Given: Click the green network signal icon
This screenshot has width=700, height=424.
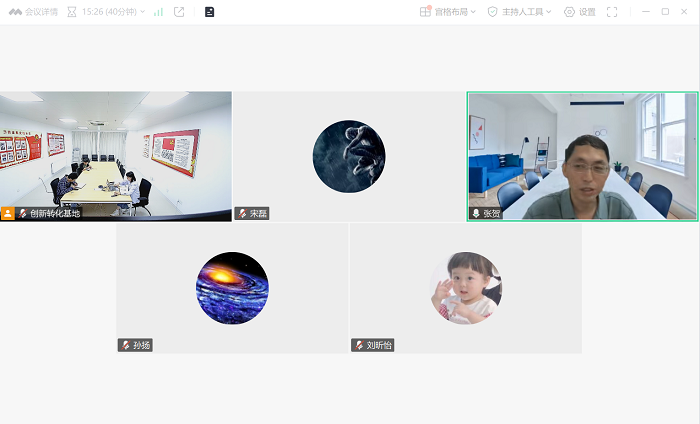Looking at the screenshot, I should click(158, 12).
